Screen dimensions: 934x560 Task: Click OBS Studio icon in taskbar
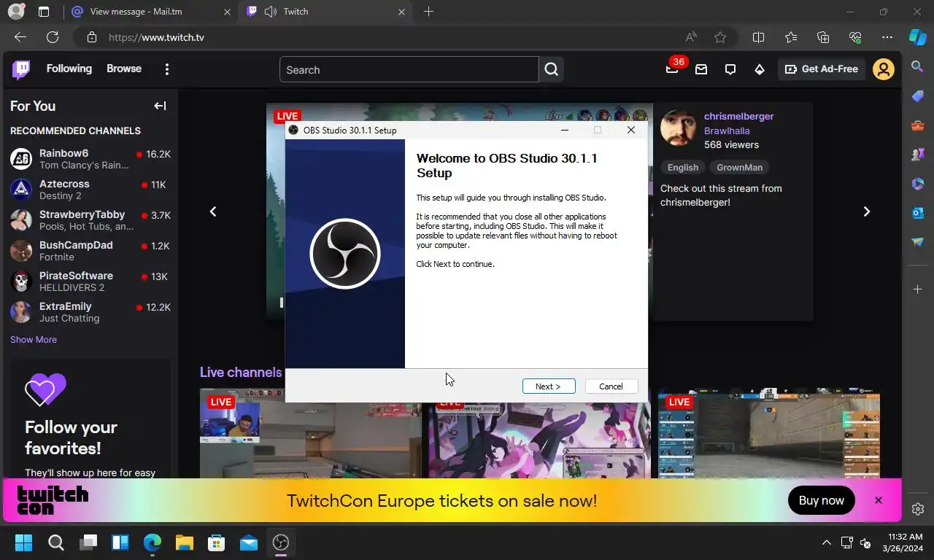281,542
